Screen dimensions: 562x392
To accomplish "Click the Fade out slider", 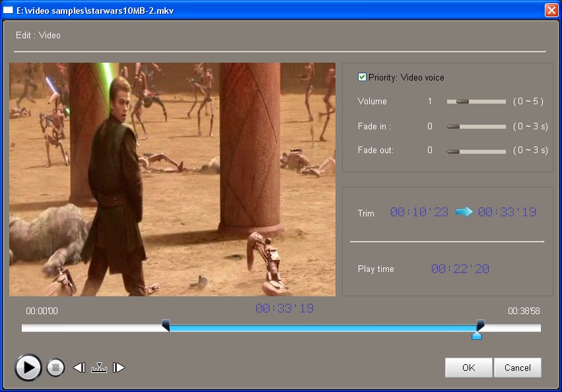I will pos(476,152).
